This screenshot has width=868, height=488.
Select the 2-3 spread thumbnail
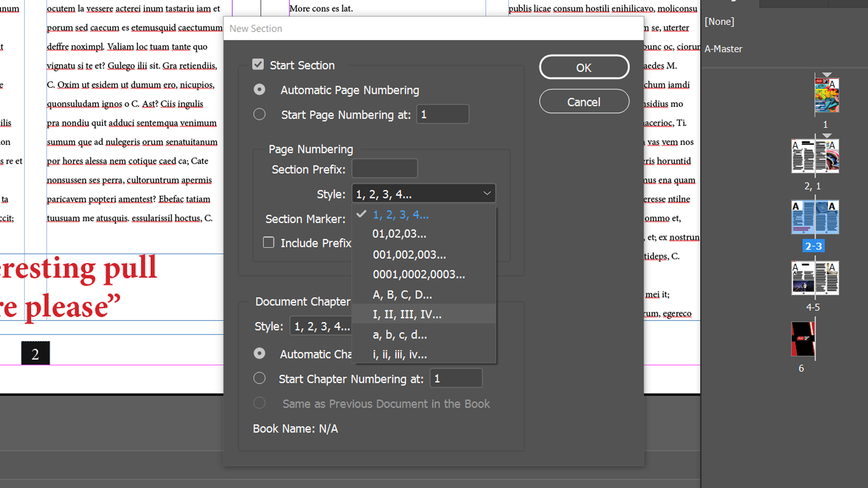click(x=815, y=217)
